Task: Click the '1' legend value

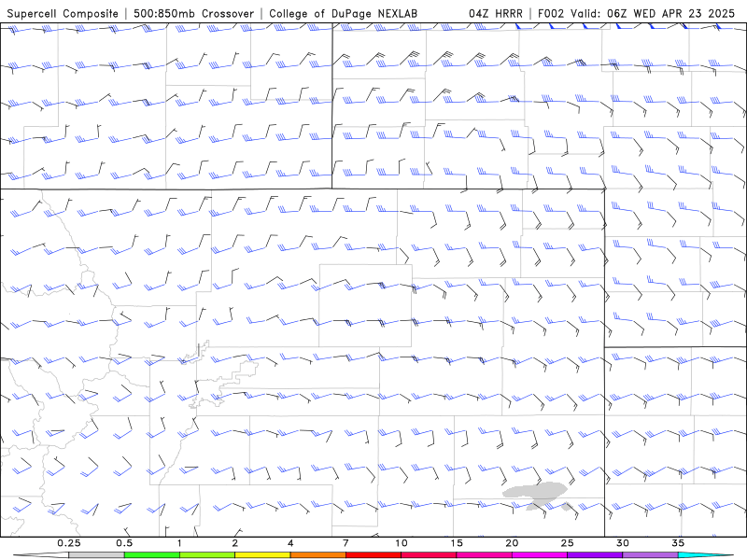Action: click(x=179, y=543)
